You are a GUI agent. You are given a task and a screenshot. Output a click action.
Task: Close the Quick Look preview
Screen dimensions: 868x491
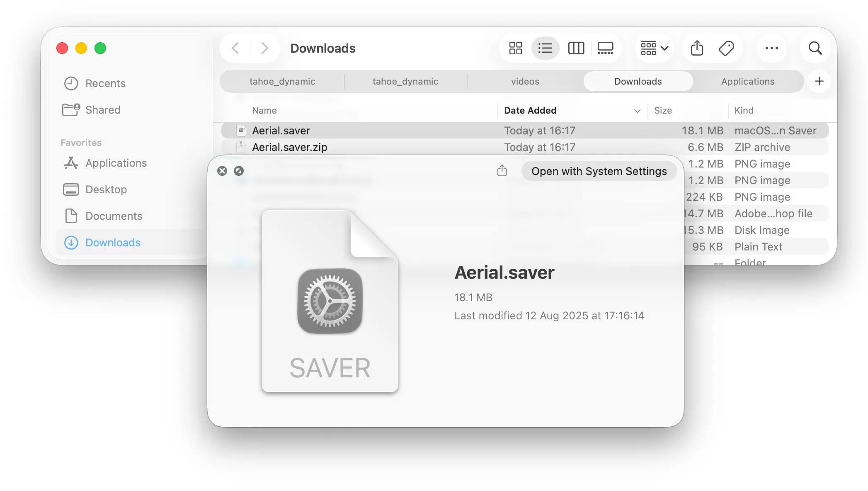pyautogui.click(x=222, y=171)
